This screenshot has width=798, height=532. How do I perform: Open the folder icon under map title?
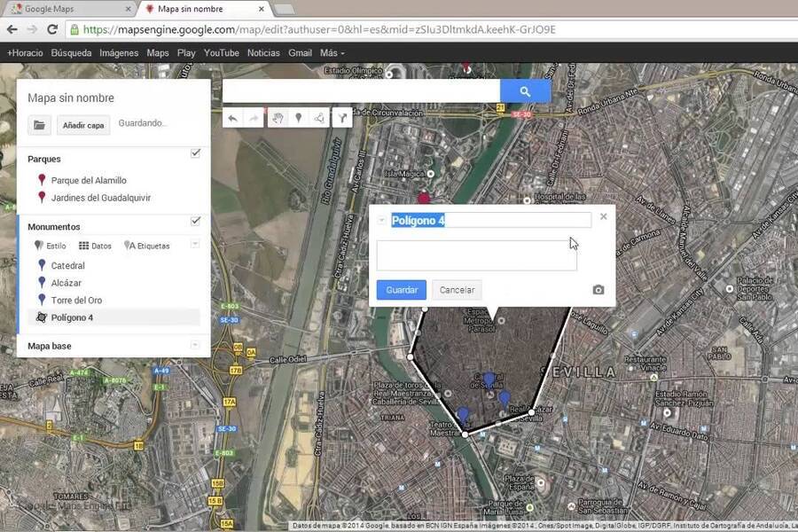click(39, 125)
